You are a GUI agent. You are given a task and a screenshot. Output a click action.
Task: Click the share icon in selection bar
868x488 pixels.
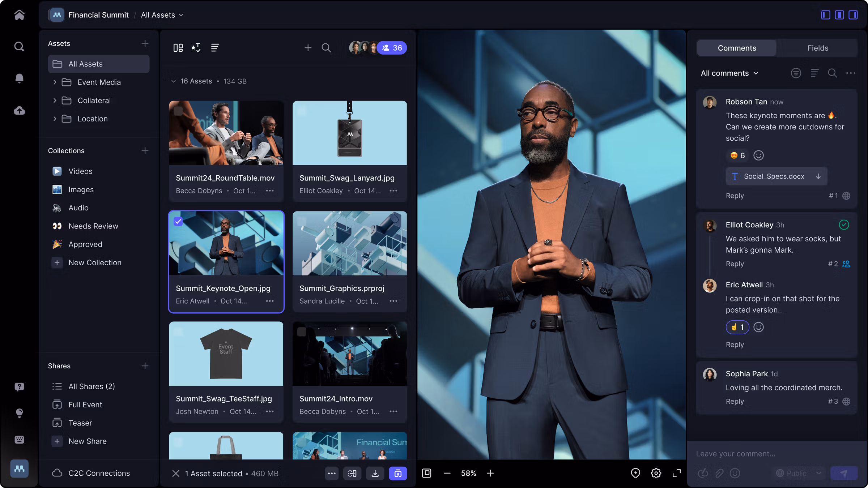[x=398, y=474]
